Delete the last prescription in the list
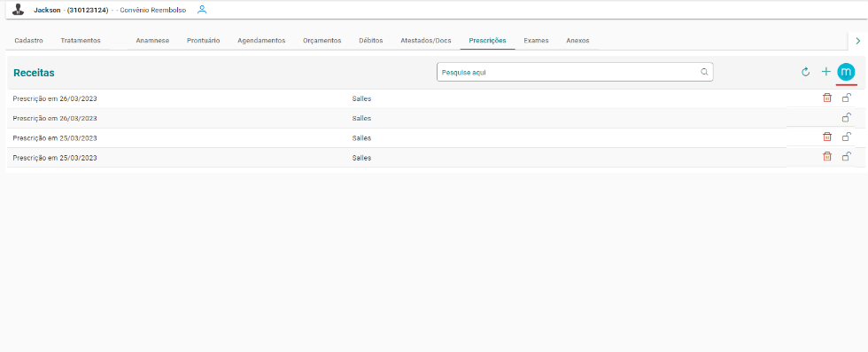 827,157
